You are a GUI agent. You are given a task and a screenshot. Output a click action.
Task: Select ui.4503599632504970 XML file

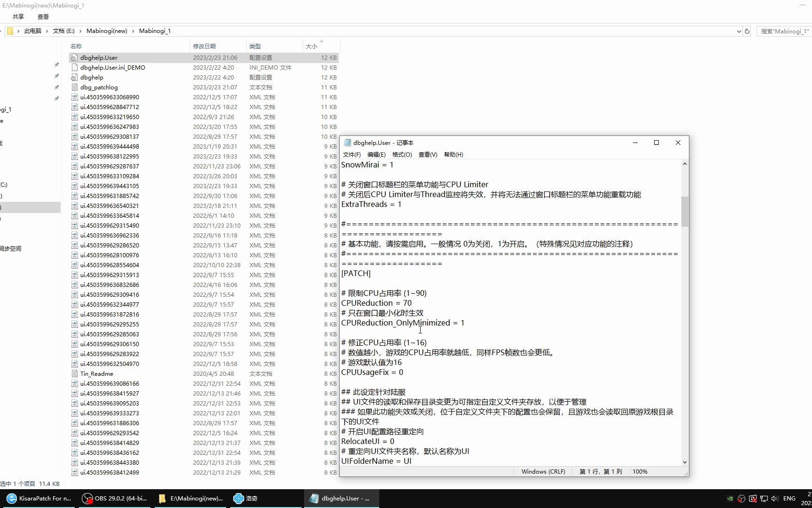(109, 364)
